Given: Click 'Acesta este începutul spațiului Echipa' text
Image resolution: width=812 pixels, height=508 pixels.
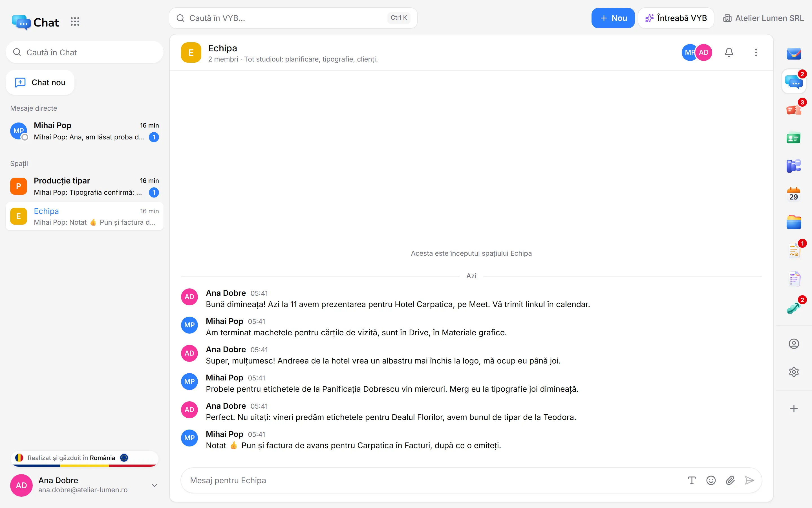Looking at the screenshot, I should pyautogui.click(x=471, y=253).
